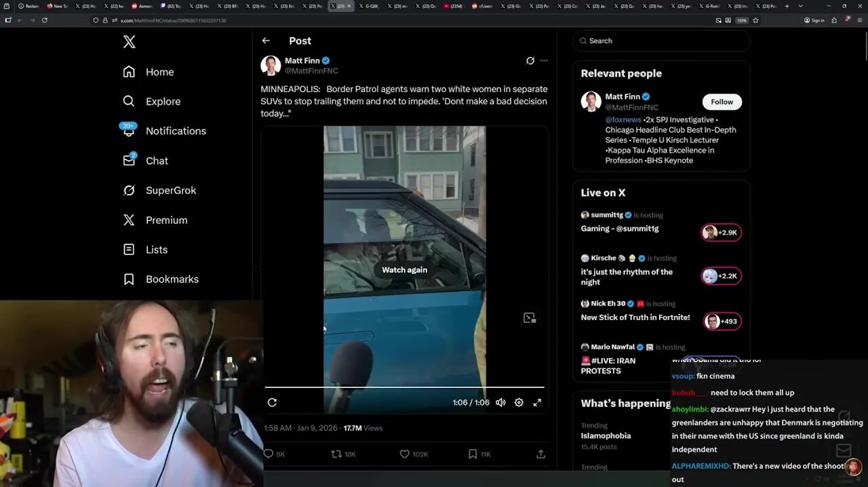This screenshot has width=868, height=487.
Task: Go back using the Post arrow
Action: click(x=266, y=41)
